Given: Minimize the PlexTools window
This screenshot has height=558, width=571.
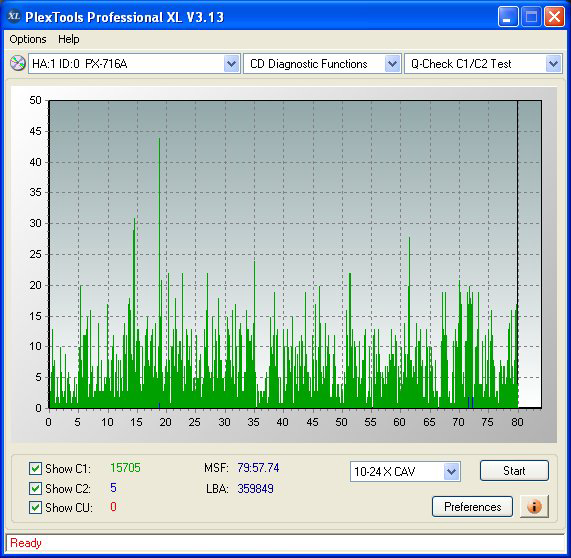Looking at the screenshot, I should pos(508,17).
